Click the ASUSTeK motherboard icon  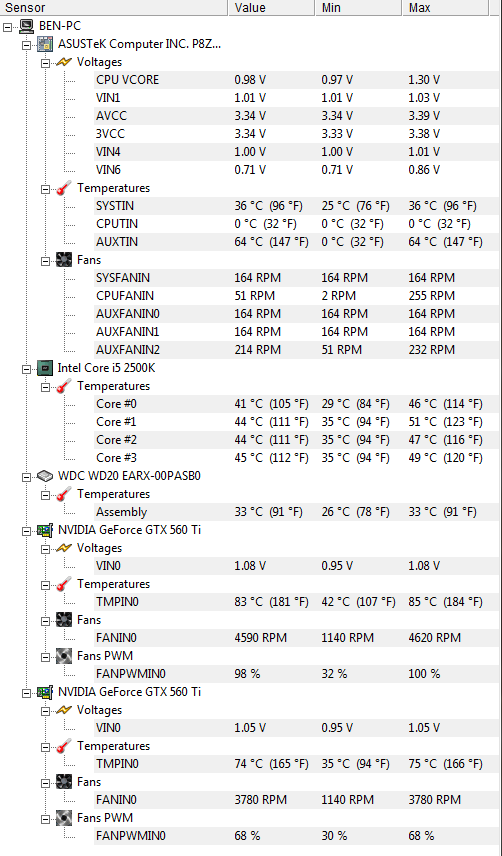click(x=45, y=44)
